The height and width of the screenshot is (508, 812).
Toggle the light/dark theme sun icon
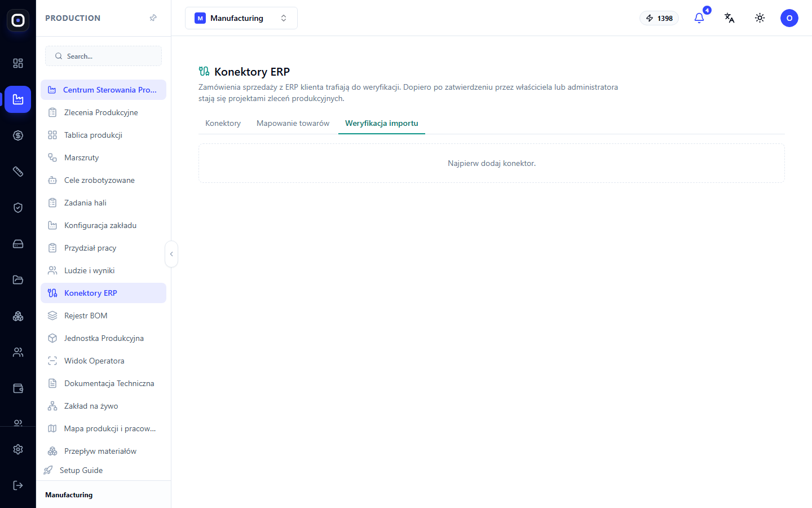point(760,18)
